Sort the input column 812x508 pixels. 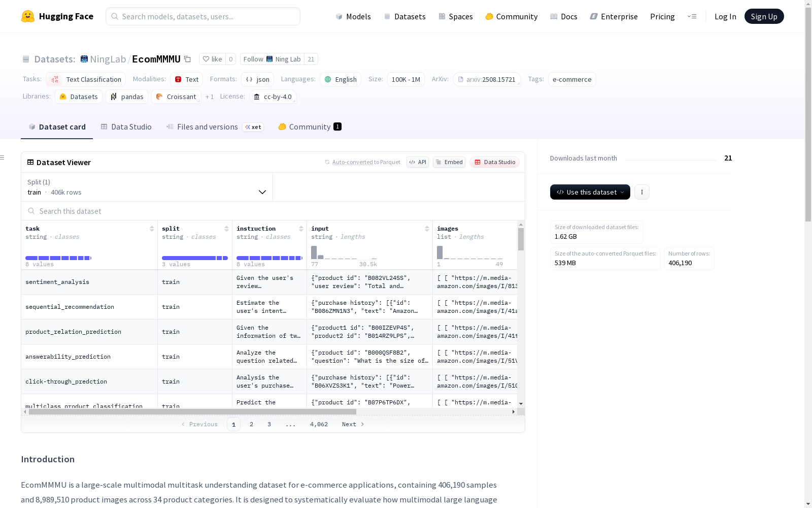pyautogui.click(x=427, y=229)
